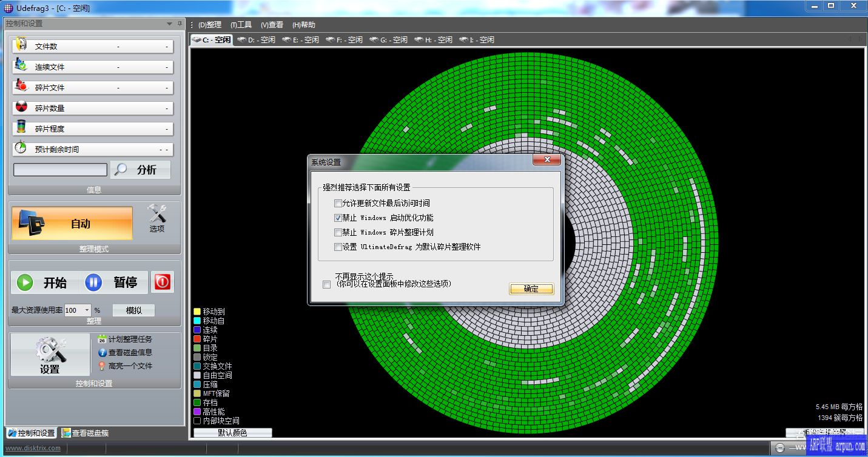Click the 模拟 simulation button

(x=133, y=310)
